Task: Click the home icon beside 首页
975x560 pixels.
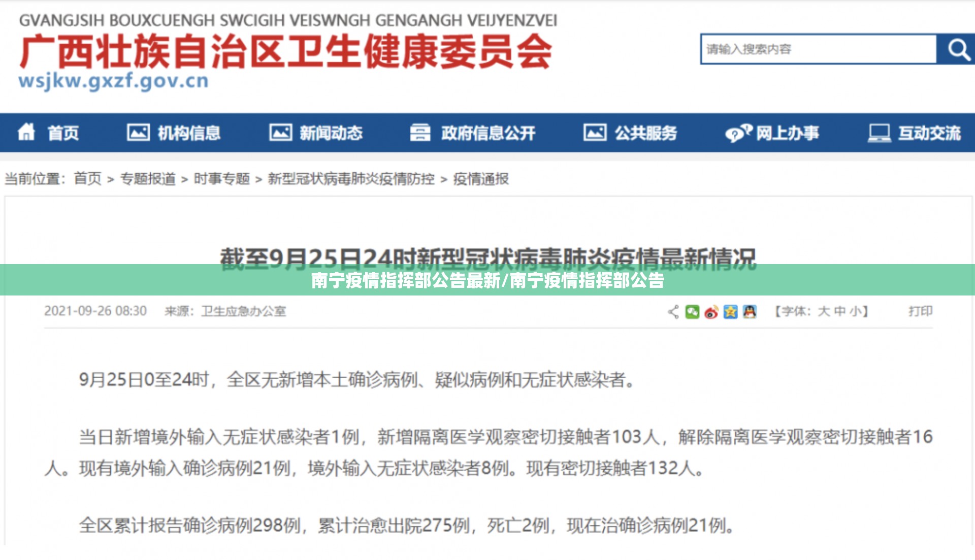Action: [x=26, y=133]
